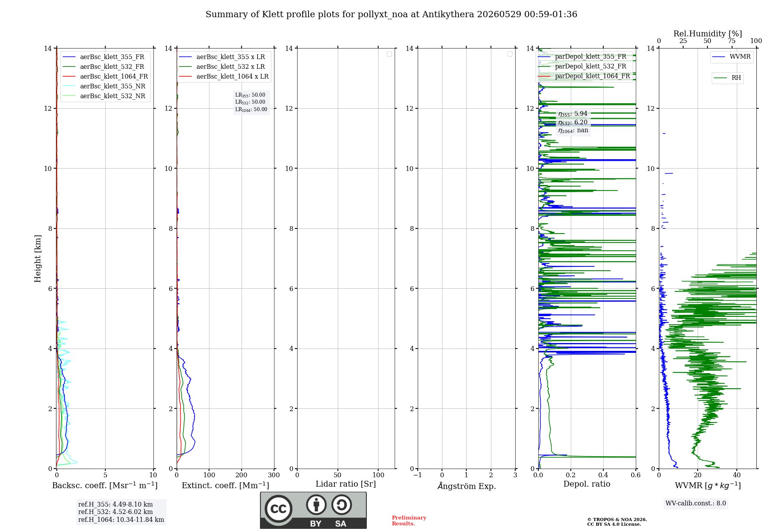Screen dimensions: 783x532
Task: Click the BY attribution person icon
Action: click(316, 505)
